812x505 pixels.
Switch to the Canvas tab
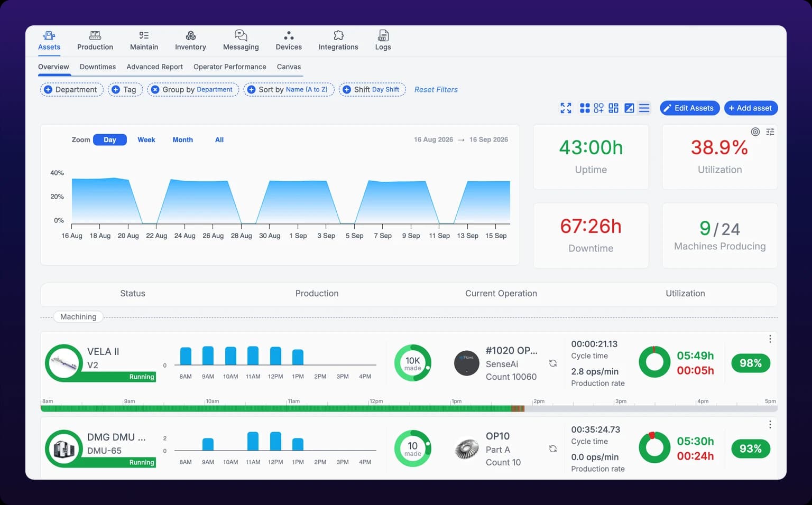tap(289, 67)
